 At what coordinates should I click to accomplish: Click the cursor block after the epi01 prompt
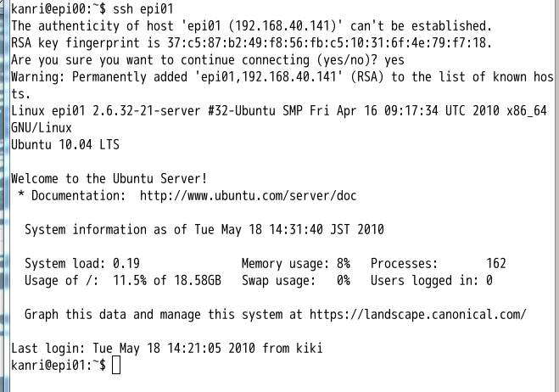116,365
